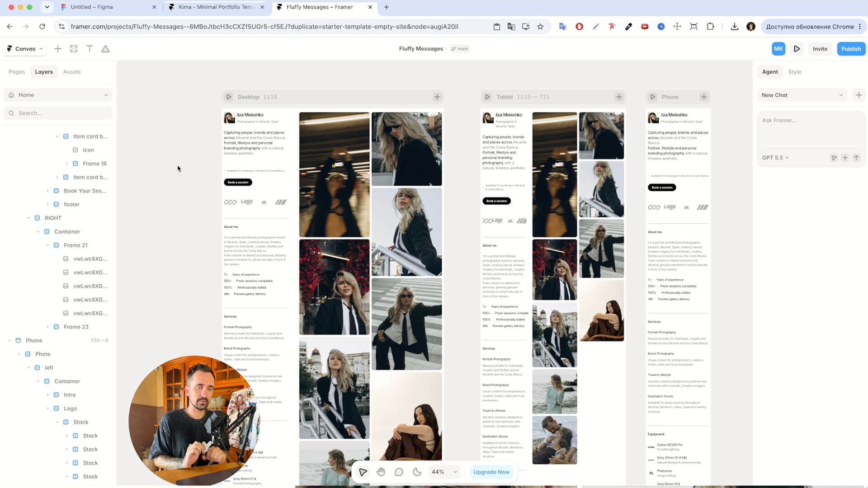
Task: Switch to the Assets tab
Action: tap(72, 72)
